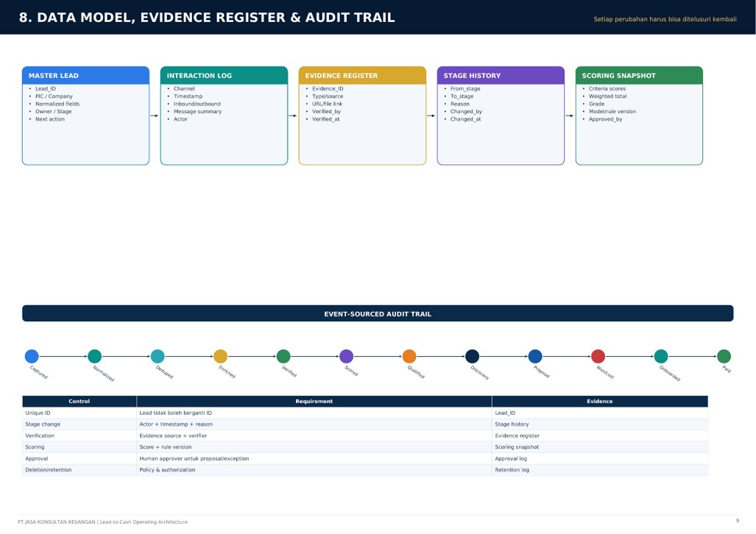Click the MASTER LEAD card header
The width and height of the screenshot is (756, 534).
tap(86, 76)
